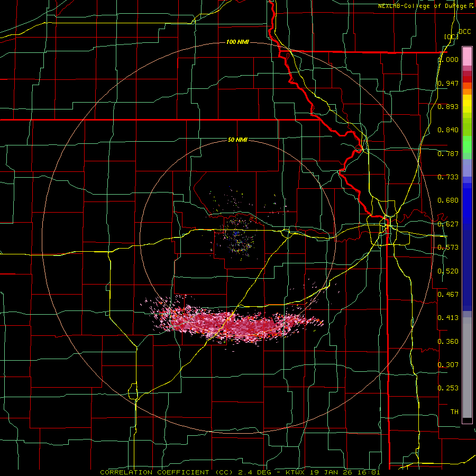This screenshot has width=476, height=476.
Task: Click the 0.573 legend value
Action: pos(448,248)
